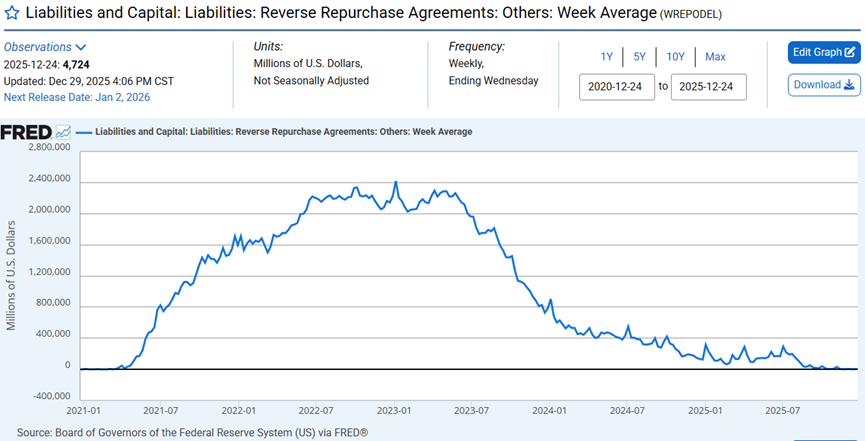865x441 pixels.
Task: Select the 5Y time range
Action: (x=639, y=57)
